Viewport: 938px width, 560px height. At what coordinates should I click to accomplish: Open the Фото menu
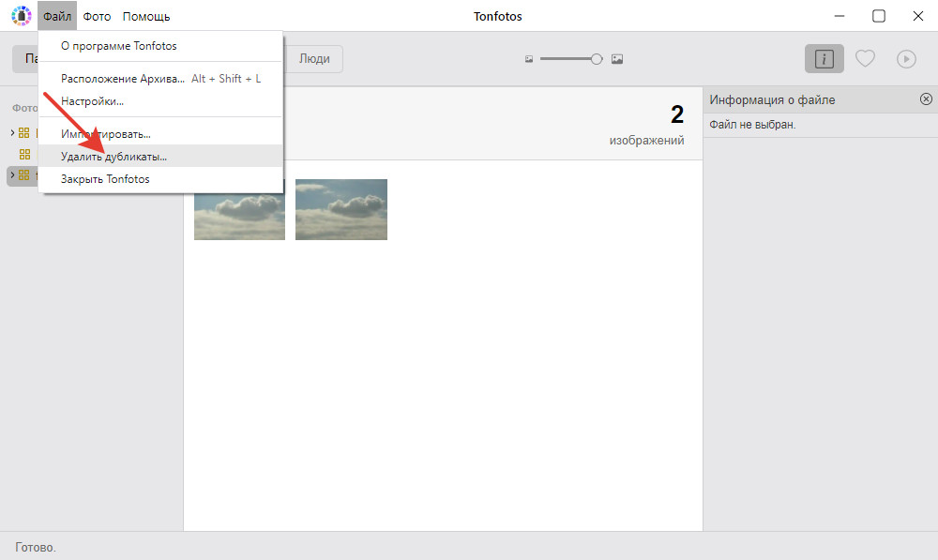pos(97,16)
